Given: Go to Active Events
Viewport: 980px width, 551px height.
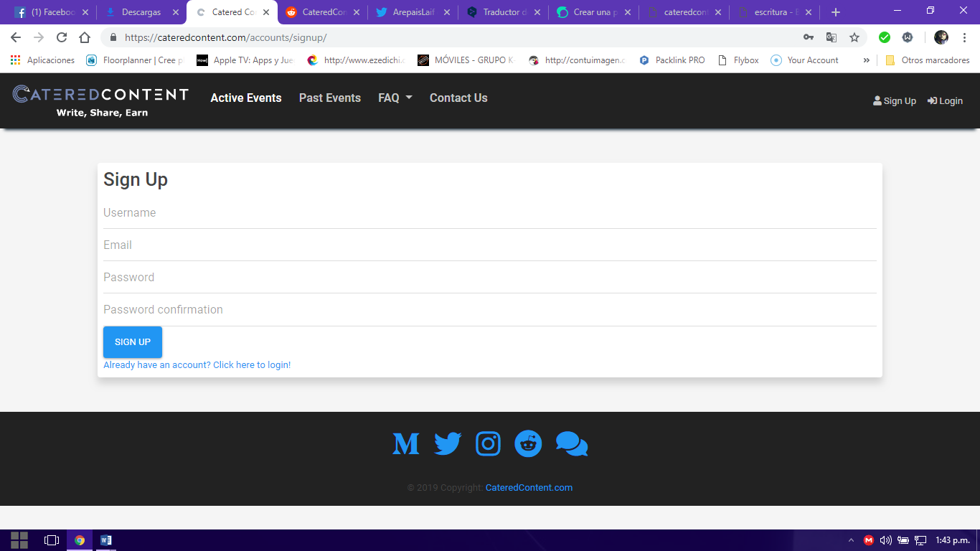Looking at the screenshot, I should pos(246,98).
